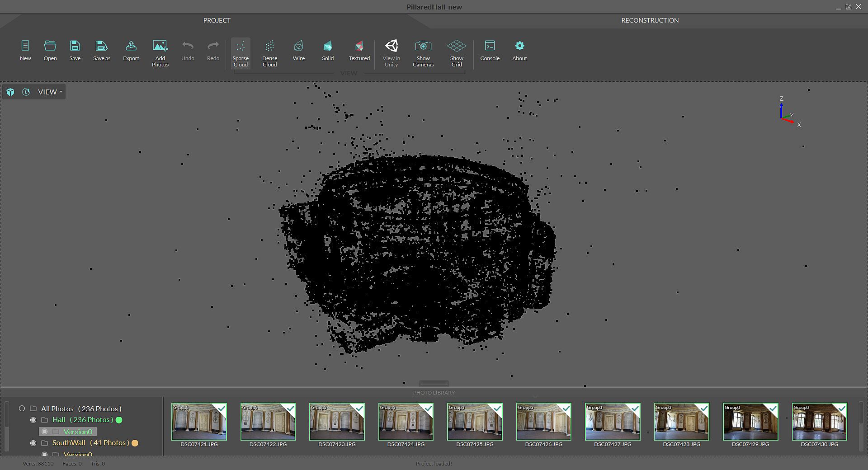
Task: Toggle Show Grid
Action: coord(456,53)
